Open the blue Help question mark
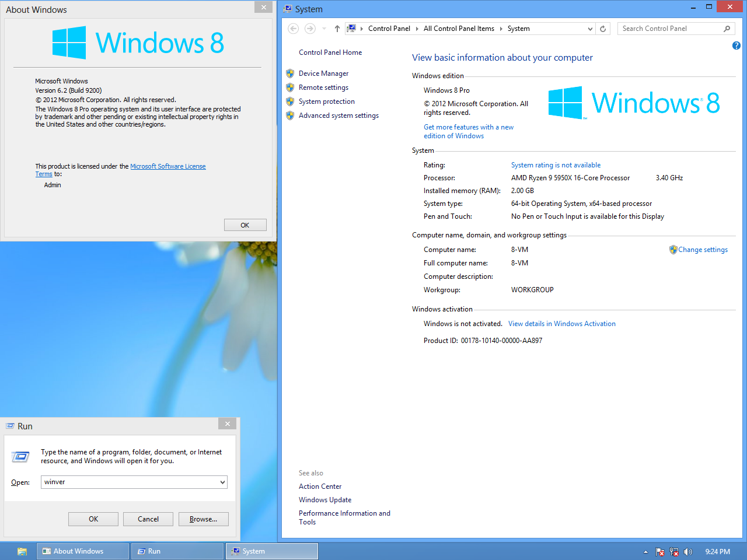The image size is (747, 560). [736, 45]
